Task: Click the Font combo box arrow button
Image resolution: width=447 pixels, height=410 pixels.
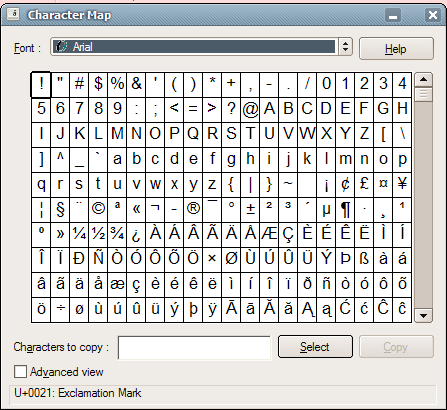Action: [x=345, y=47]
